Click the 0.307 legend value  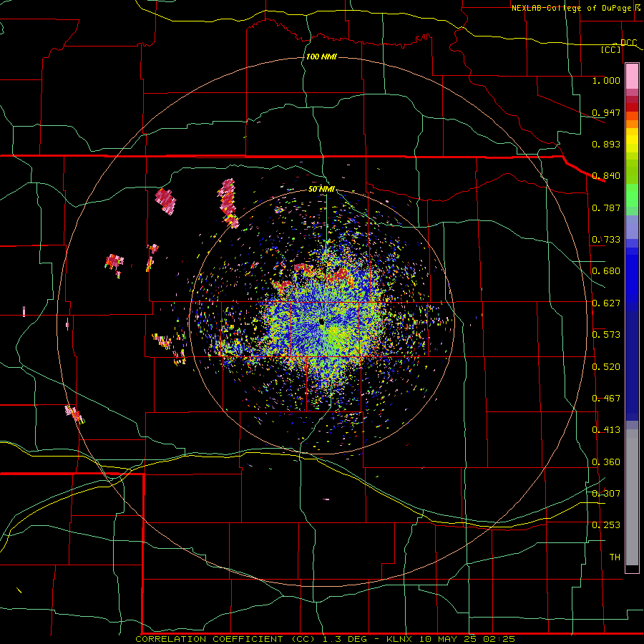click(606, 494)
